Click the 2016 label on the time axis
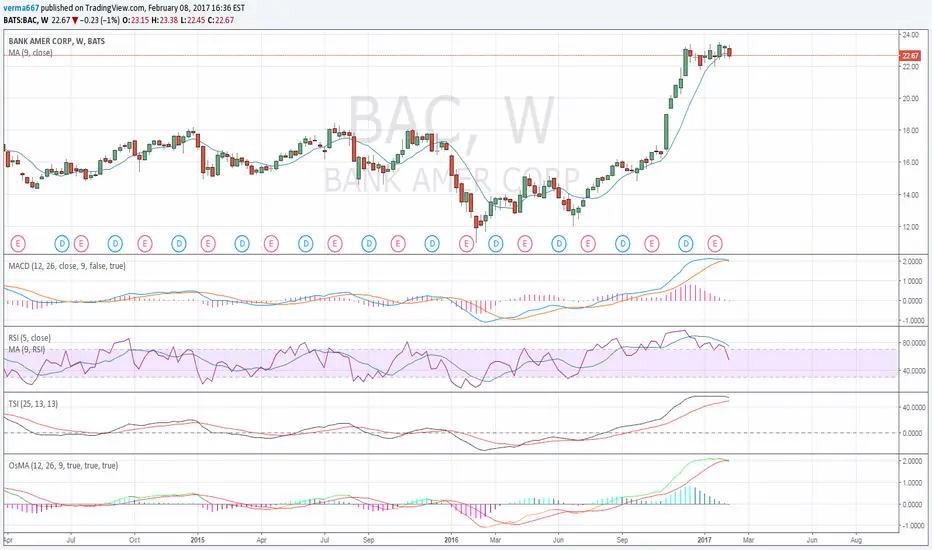Viewport: 932px width, 550px height. [x=451, y=540]
